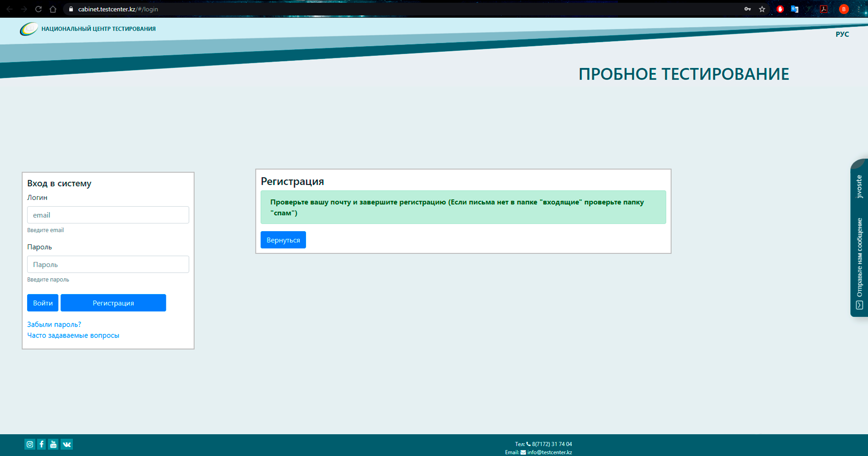868x456 pixels.
Task: Open the red extension icon in toolbar
Action: pos(780,9)
